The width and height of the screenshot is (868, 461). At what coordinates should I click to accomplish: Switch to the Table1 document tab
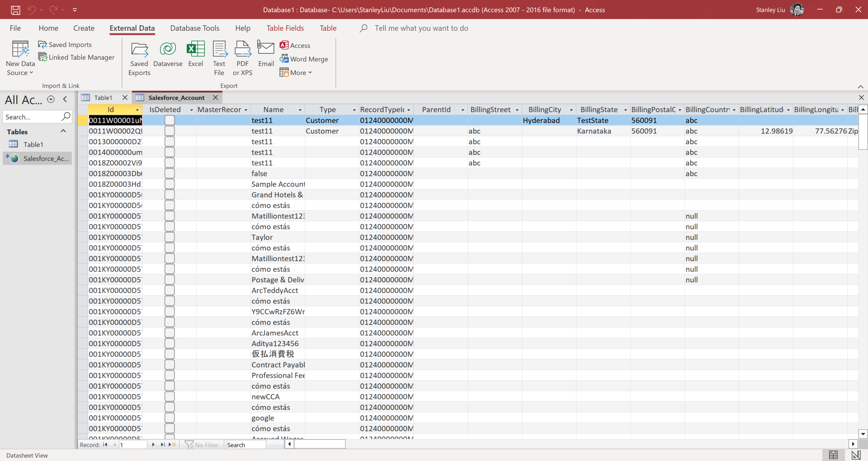[103, 98]
